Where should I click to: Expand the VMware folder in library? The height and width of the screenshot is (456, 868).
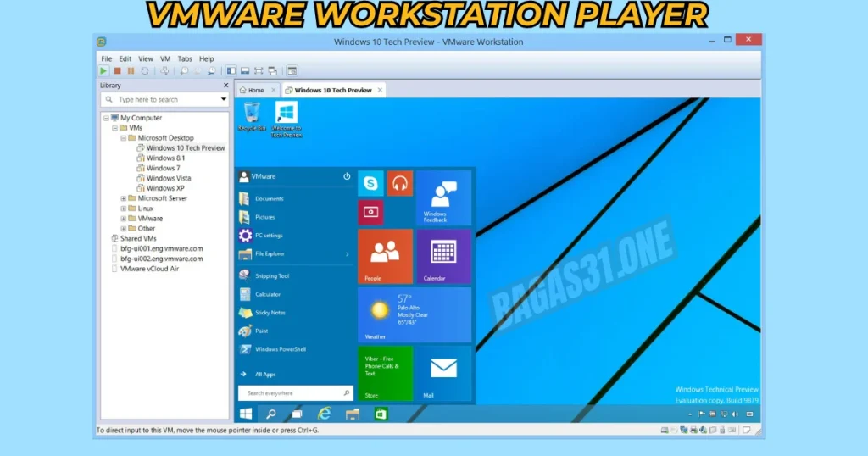click(124, 219)
